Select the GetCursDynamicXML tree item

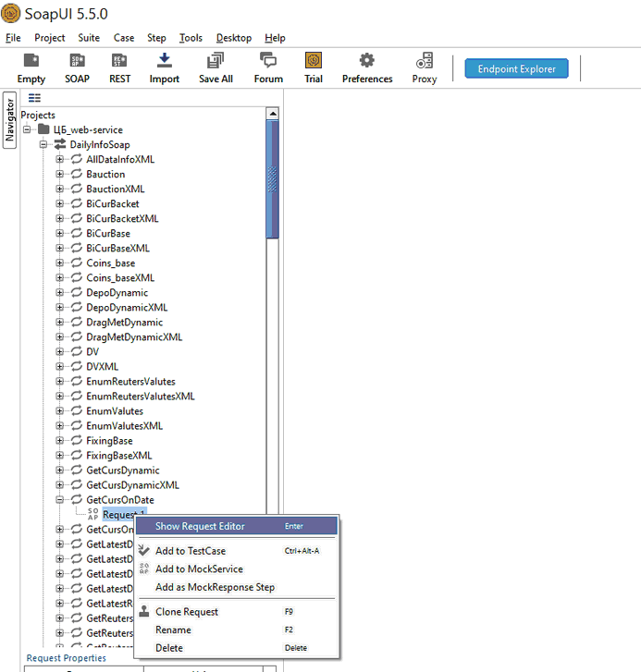(132, 484)
